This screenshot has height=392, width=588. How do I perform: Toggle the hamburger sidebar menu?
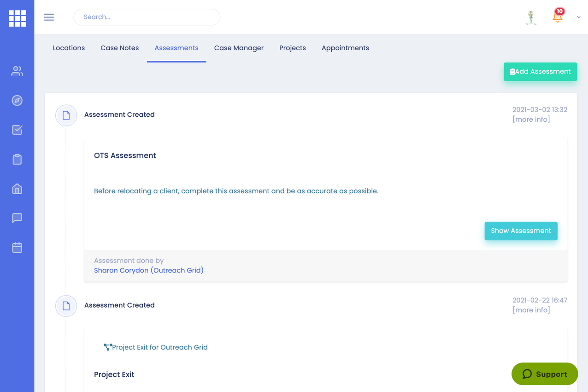pyautogui.click(x=49, y=17)
